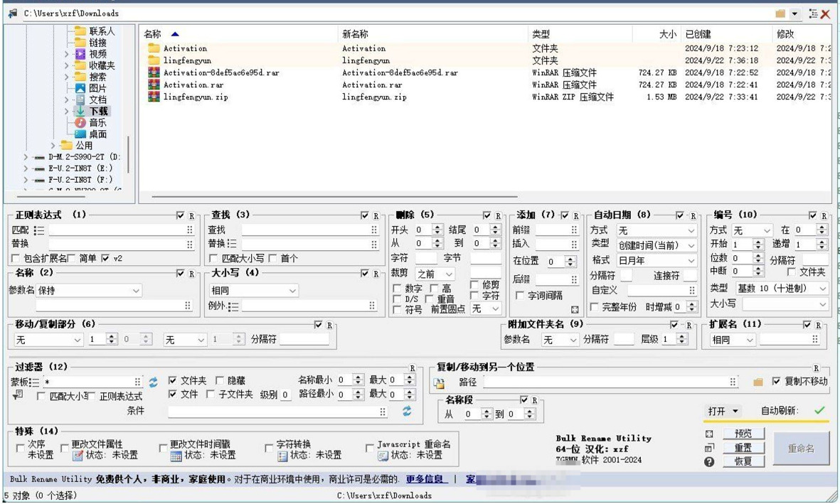Viewport: 840px width, 504px height.
Task: Click the filter funnel icon below 蒙板
Action: (18, 395)
